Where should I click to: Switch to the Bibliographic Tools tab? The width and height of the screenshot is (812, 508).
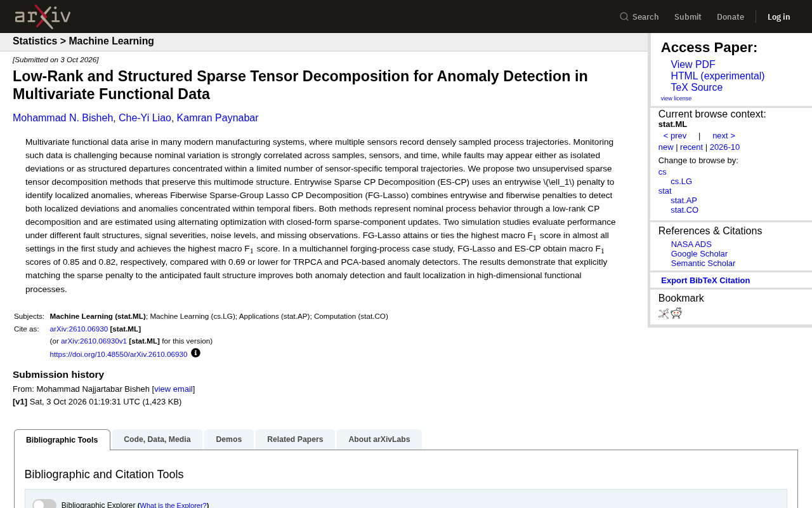pyautogui.click(x=62, y=440)
